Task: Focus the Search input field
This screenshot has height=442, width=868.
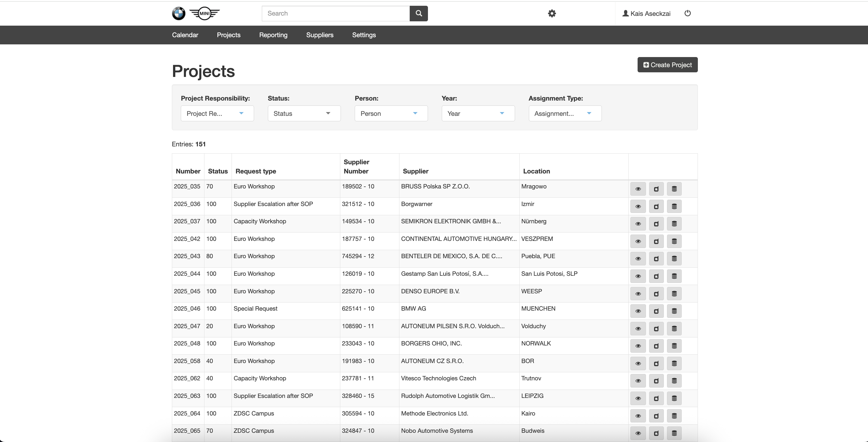Action: 336,14
